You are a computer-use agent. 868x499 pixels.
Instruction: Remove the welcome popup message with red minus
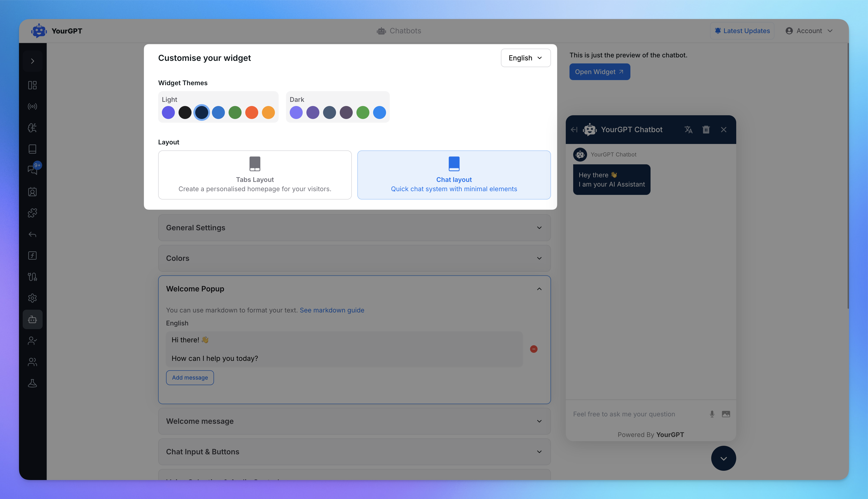click(x=534, y=349)
